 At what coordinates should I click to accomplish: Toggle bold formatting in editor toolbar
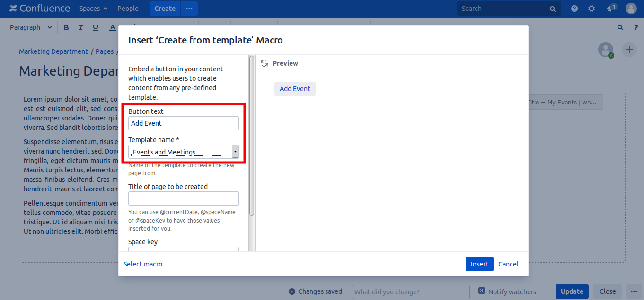coord(66,27)
